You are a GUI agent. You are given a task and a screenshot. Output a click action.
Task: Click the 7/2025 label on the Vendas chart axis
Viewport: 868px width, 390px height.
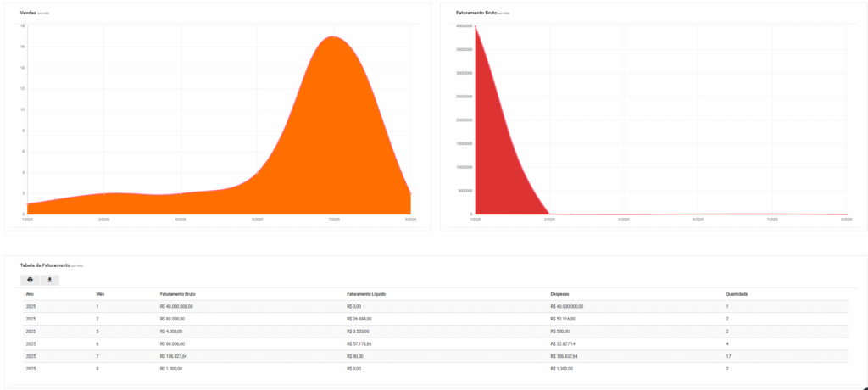point(333,220)
